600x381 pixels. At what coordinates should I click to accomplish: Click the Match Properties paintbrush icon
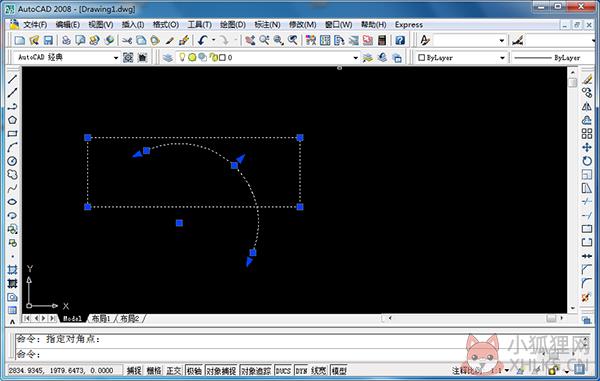point(170,40)
